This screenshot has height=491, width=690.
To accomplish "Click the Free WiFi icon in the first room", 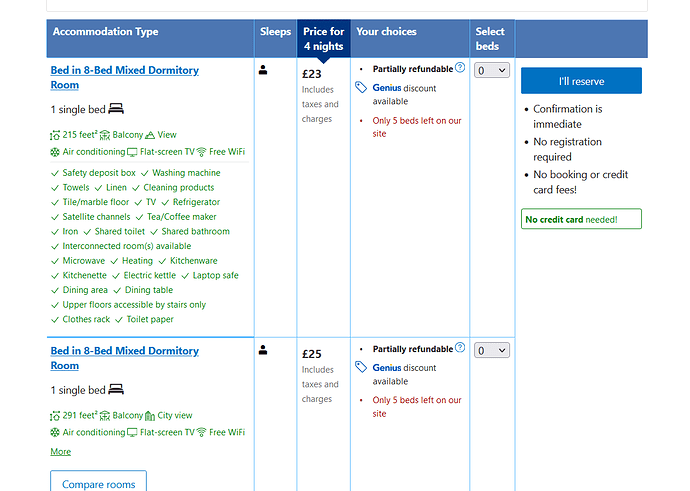I will coord(201,152).
